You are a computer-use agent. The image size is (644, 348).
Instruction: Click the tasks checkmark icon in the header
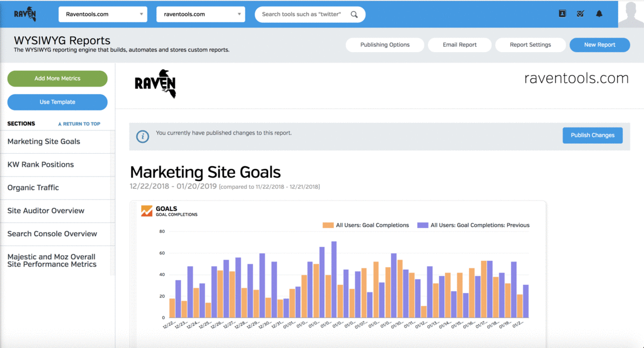pos(580,13)
